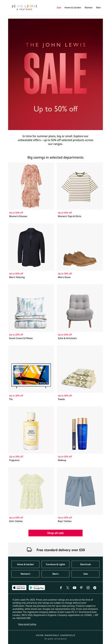
Task: Open the Facebook social icon
Action: [61, 587]
